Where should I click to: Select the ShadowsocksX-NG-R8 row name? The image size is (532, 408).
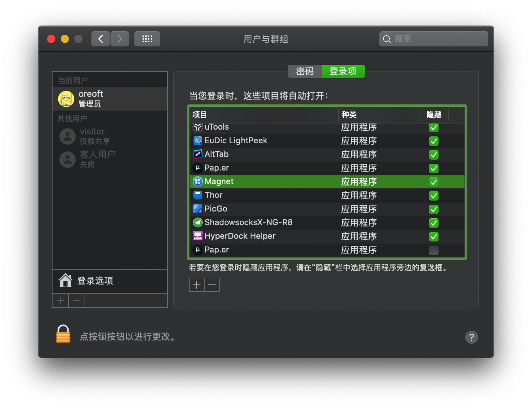[249, 222]
